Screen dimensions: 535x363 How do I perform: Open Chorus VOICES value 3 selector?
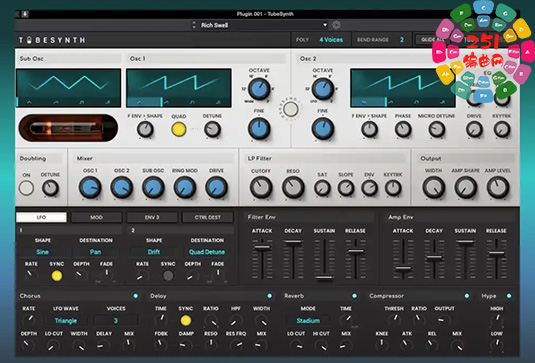tap(116, 321)
